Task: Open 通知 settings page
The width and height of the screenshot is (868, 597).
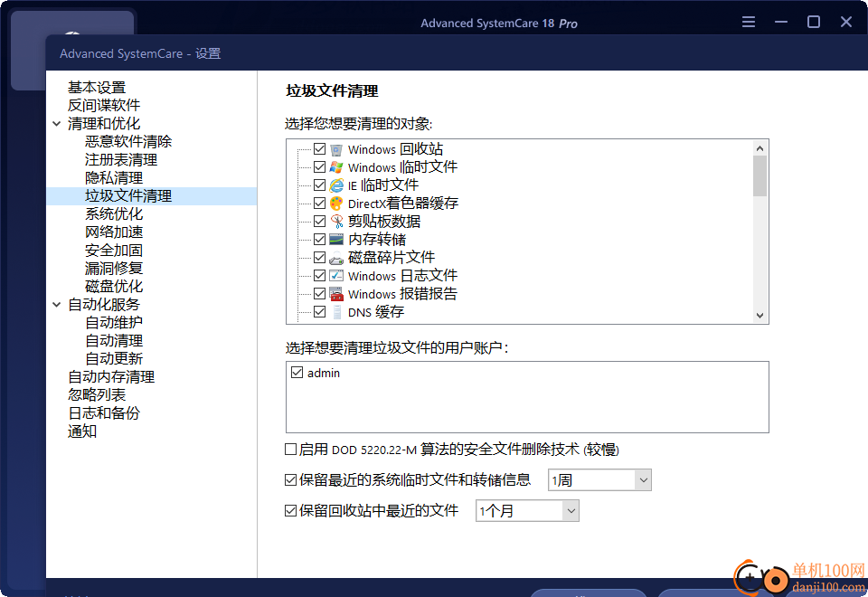Action: 82,431
